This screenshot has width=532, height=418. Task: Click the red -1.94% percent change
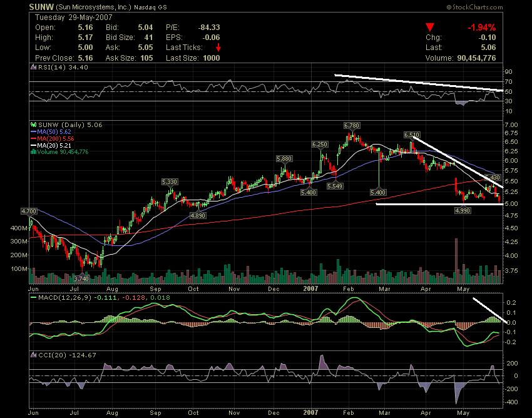tap(482, 28)
